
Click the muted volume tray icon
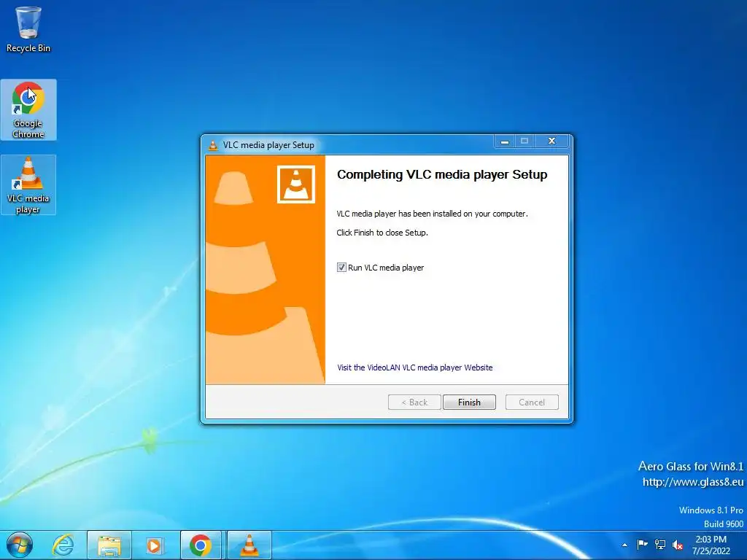point(678,544)
